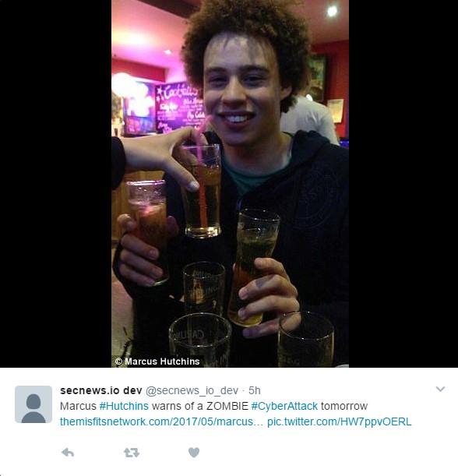This screenshot has width=458, height=476.
Task: Open the secnews.io dev display name
Action: coord(101,390)
